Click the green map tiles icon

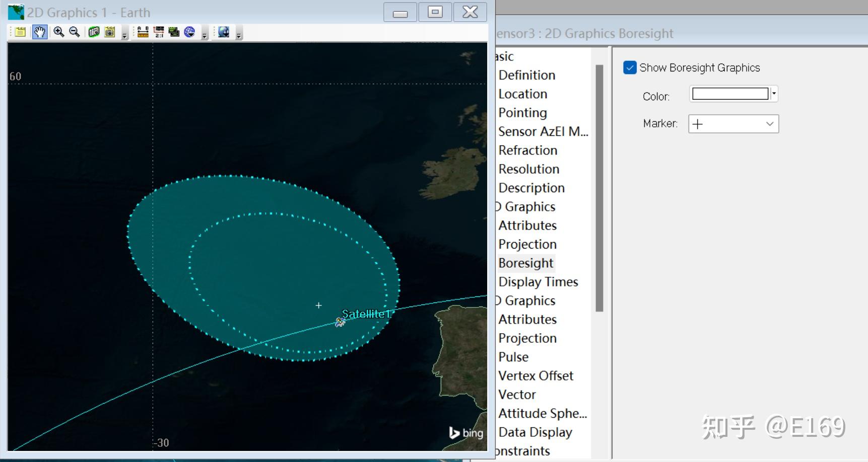tap(174, 32)
